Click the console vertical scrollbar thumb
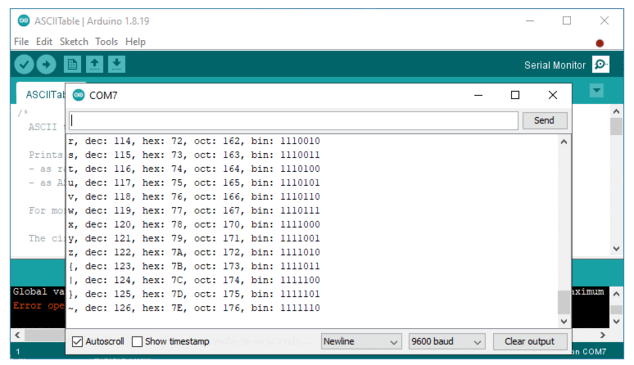This screenshot has height=365, width=634. pos(616,310)
